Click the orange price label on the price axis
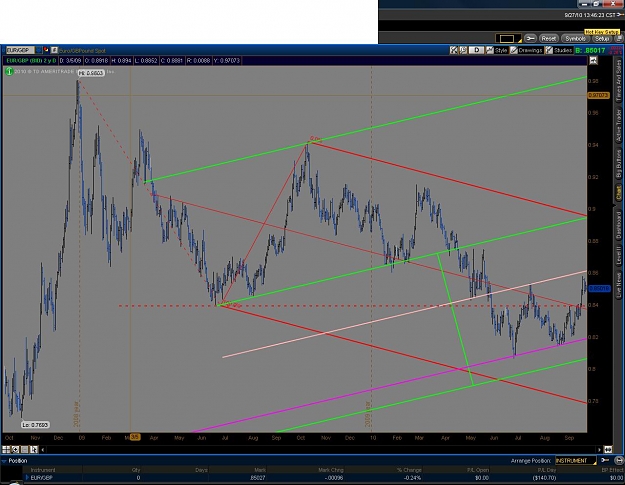Image resolution: width=625 pixels, height=485 pixels. coord(599,95)
